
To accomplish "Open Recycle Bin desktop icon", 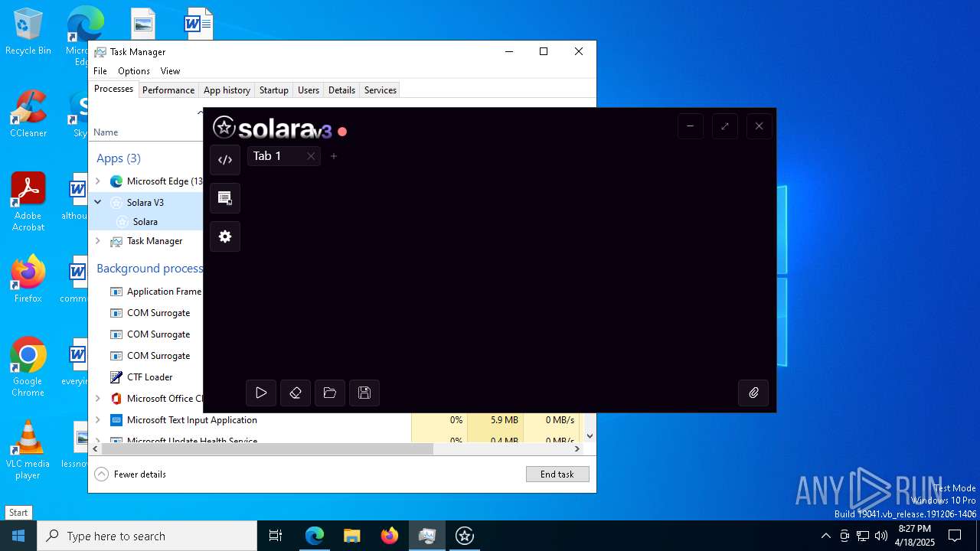I will [28, 32].
